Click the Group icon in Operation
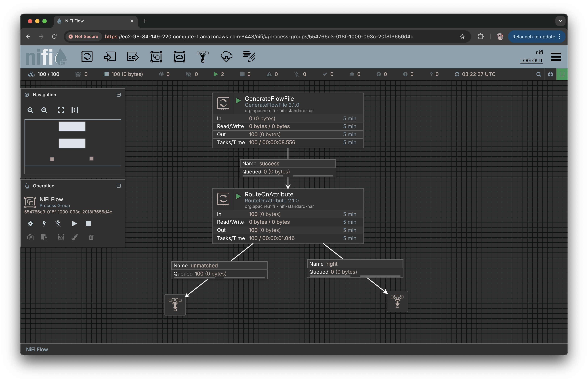Image resolution: width=588 pixels, height=382 pixels. point(61,237)
